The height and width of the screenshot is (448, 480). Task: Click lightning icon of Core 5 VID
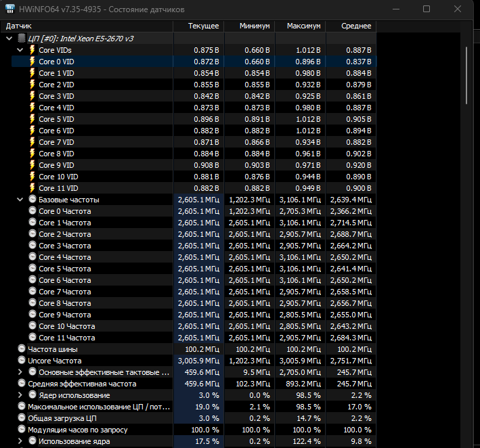point(32,119)
